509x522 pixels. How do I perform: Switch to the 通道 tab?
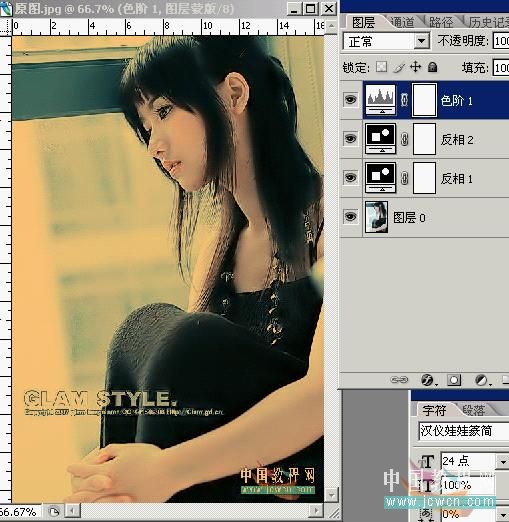402,22
